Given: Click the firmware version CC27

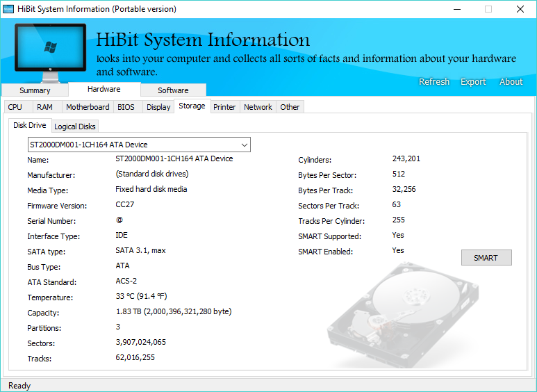Looking at the screenshot, I should tap(125, 204).
